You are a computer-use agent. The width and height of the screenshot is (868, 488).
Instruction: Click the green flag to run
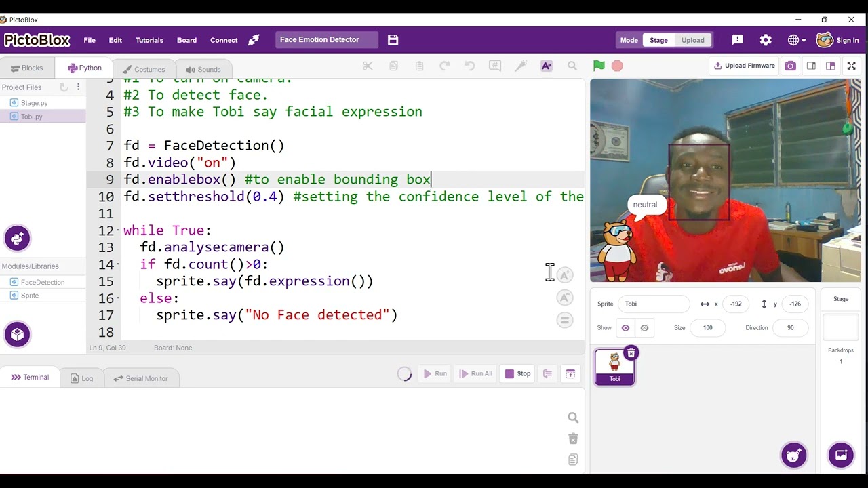pos(599,66)
